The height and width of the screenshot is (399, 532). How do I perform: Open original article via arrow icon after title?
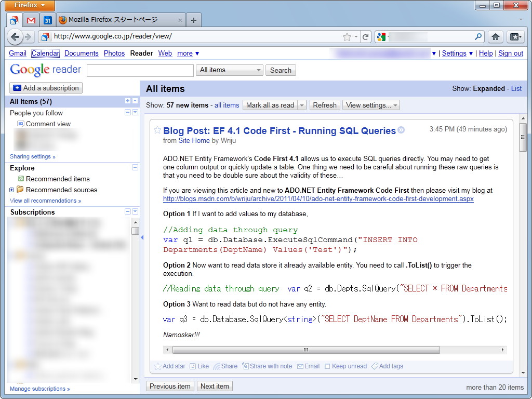(401, 130)
